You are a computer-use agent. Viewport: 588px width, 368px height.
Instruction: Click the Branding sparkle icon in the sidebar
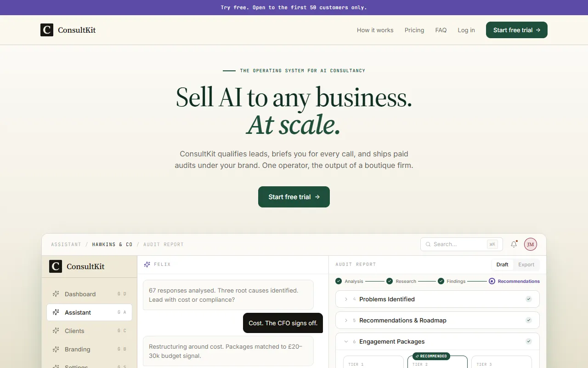[x=56, y=349]
